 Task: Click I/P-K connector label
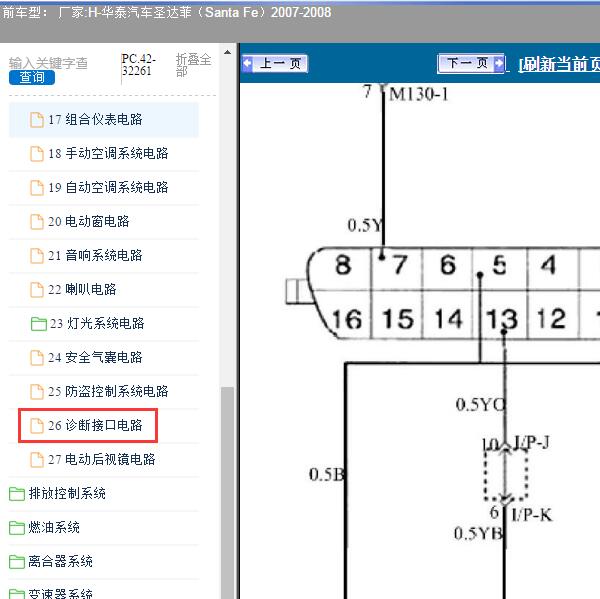coord(532,516)
